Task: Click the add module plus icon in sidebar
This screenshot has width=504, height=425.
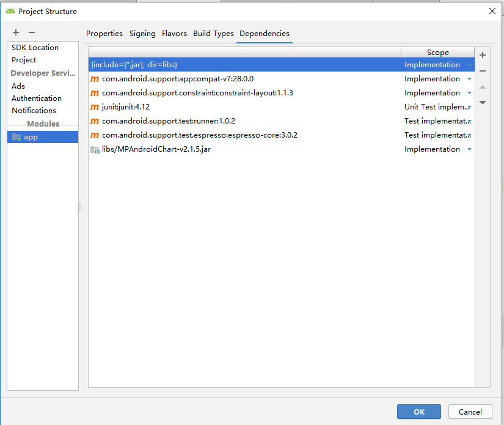Action: pos(16,32)
